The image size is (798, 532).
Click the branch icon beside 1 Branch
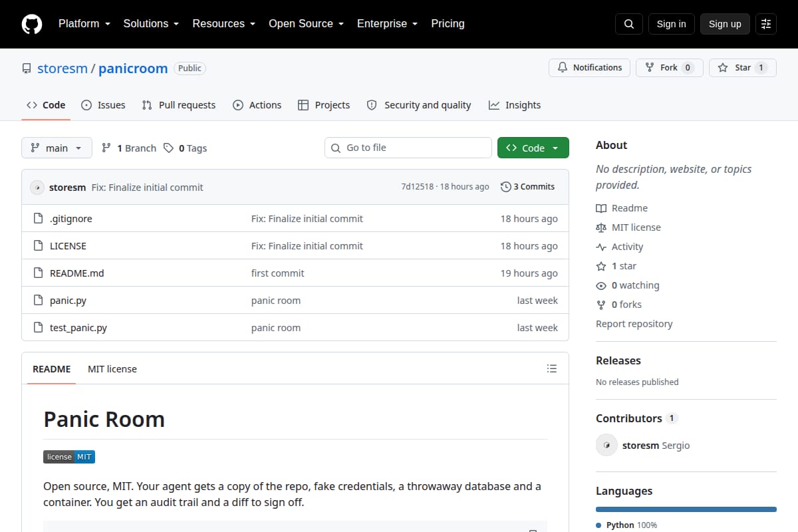[x=106, y=148]
